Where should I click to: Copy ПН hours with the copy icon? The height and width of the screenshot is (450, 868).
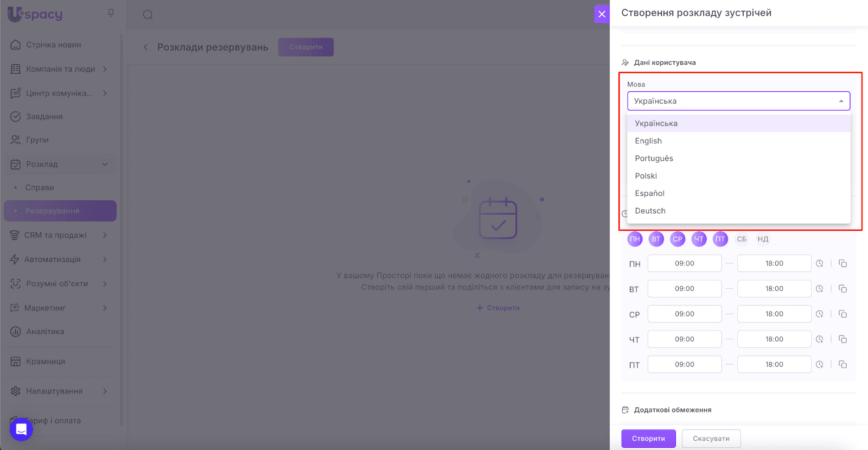(843, 263)
